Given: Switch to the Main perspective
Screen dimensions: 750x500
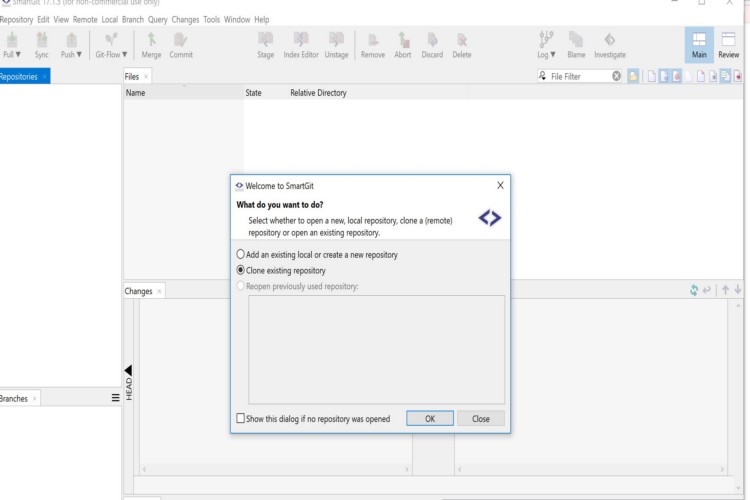Looking at the screenshot, I should [x=699, y=45].
